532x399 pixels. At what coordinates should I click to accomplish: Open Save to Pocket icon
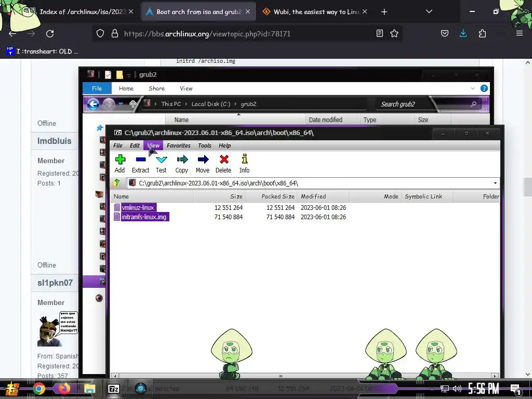point(445,34)
